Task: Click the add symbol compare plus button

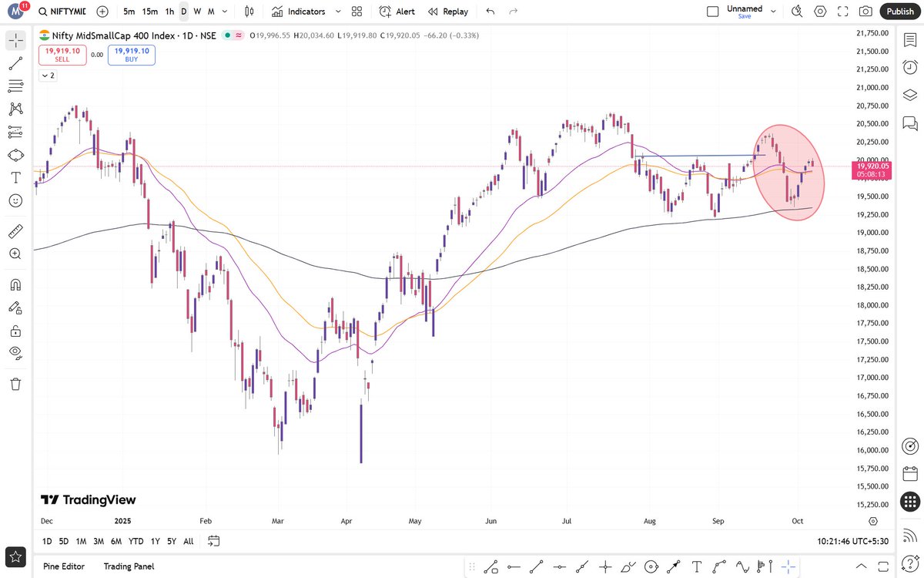Action: click(x=102, y=12)
